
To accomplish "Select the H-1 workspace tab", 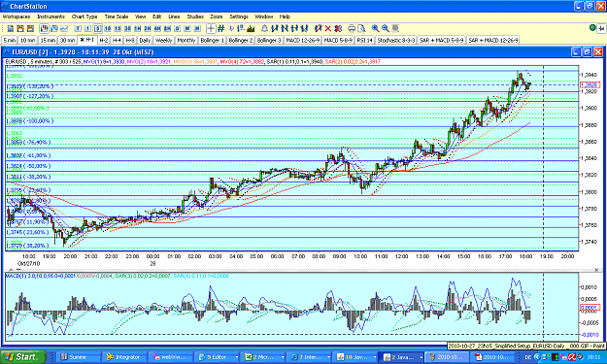I will coord(87,40).
